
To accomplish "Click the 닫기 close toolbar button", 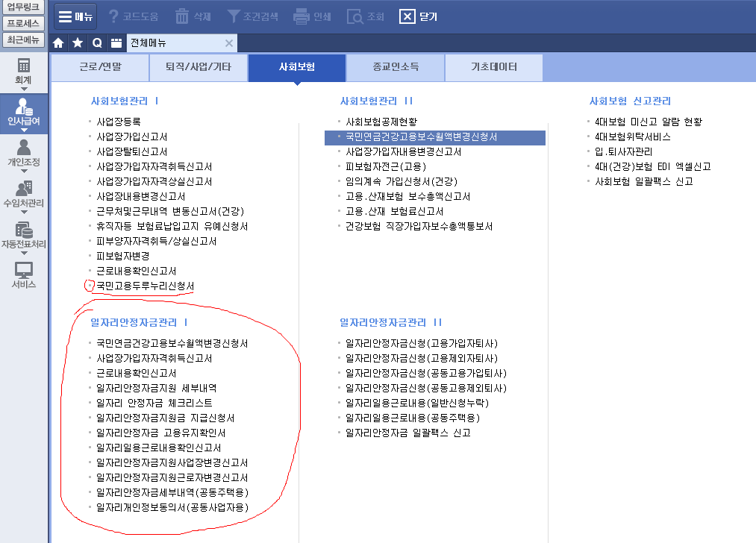I will pos(418,16).
